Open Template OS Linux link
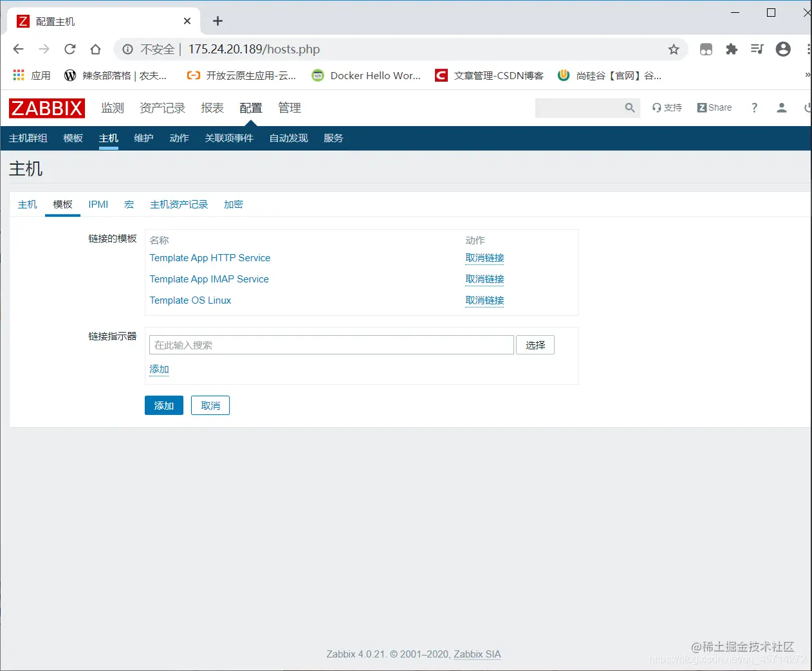Viewport: 812px width, 671px height. [190, 300]
